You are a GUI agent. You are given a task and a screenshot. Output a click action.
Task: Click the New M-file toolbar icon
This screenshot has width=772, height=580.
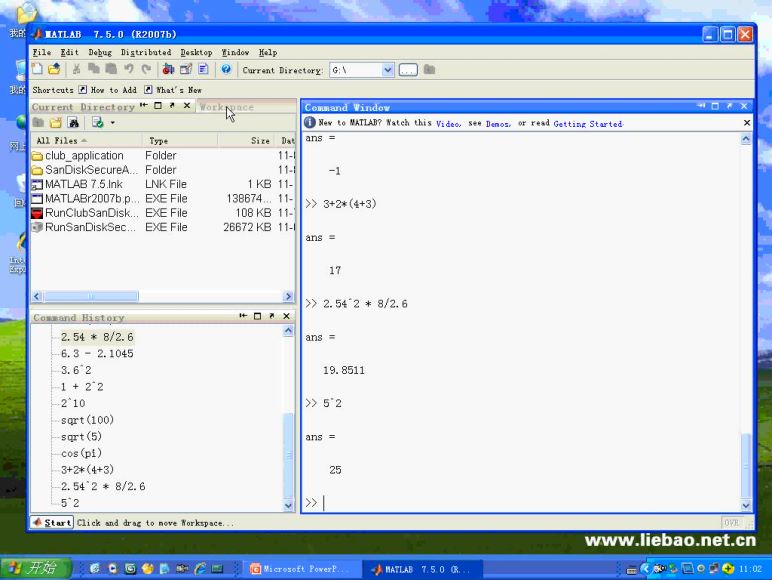(37, 69)
